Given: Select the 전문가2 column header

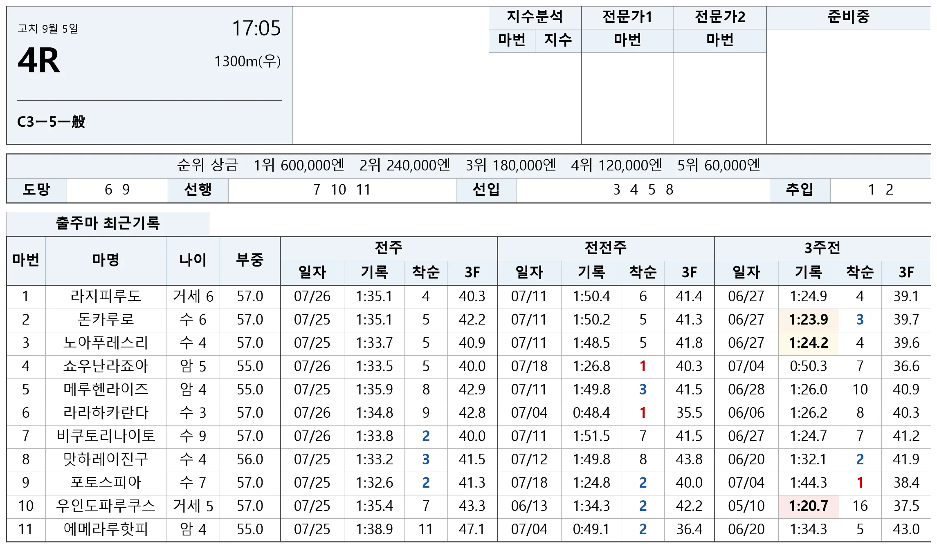Looking at the screenshot, I should [720, 17].
